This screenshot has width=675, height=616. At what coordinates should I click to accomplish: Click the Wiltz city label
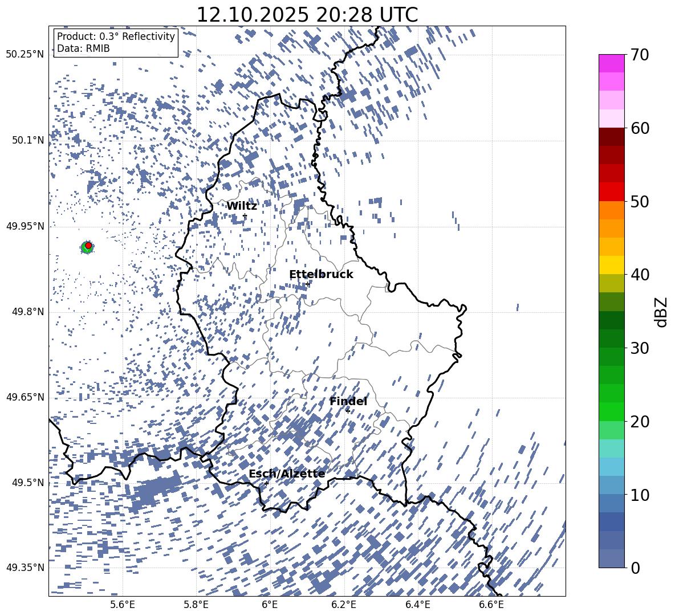pos(242,206)
